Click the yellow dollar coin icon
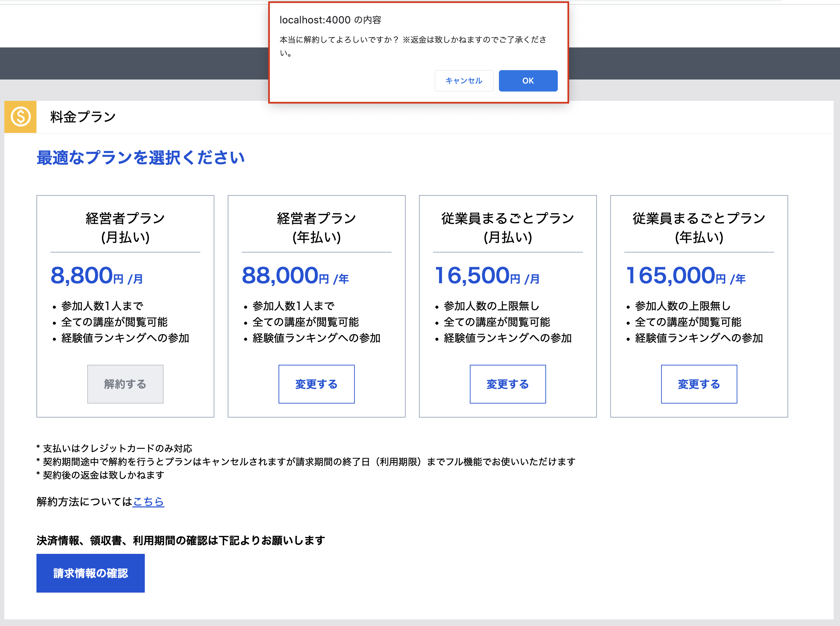 point(20,117)
